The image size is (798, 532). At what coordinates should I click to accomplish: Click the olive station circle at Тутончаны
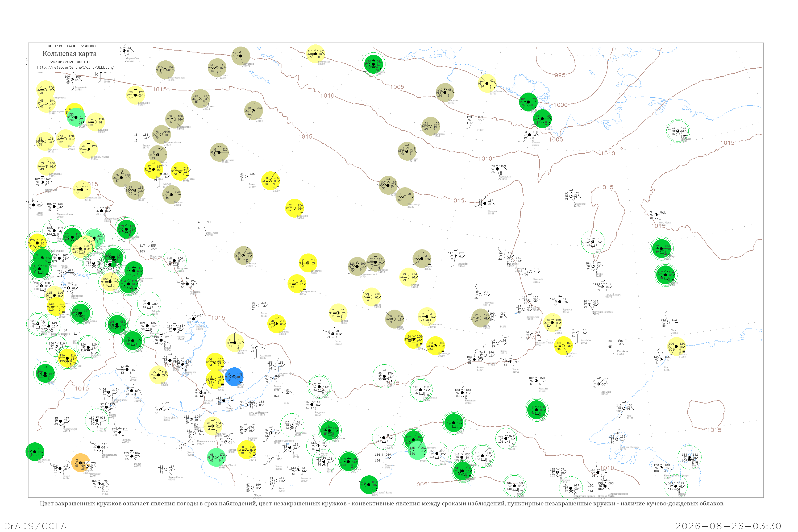pos(219,152)
